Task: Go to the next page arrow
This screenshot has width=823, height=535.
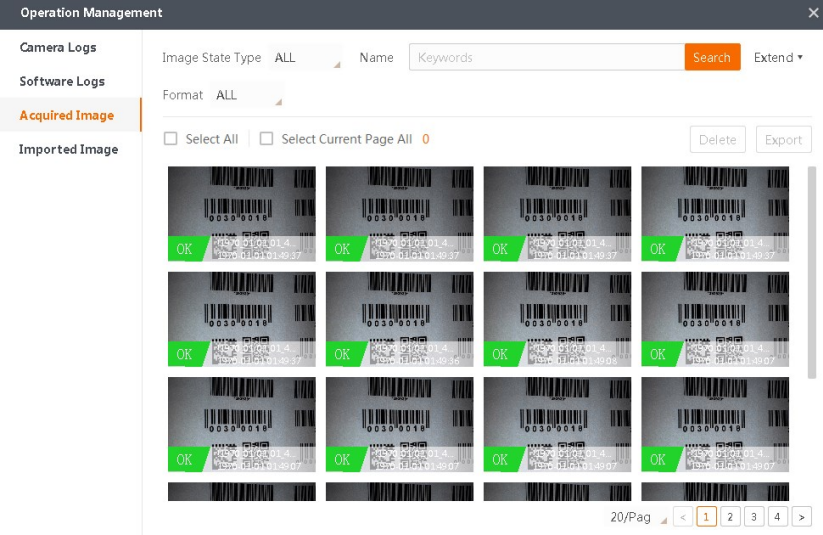Action: click(801, 517)
